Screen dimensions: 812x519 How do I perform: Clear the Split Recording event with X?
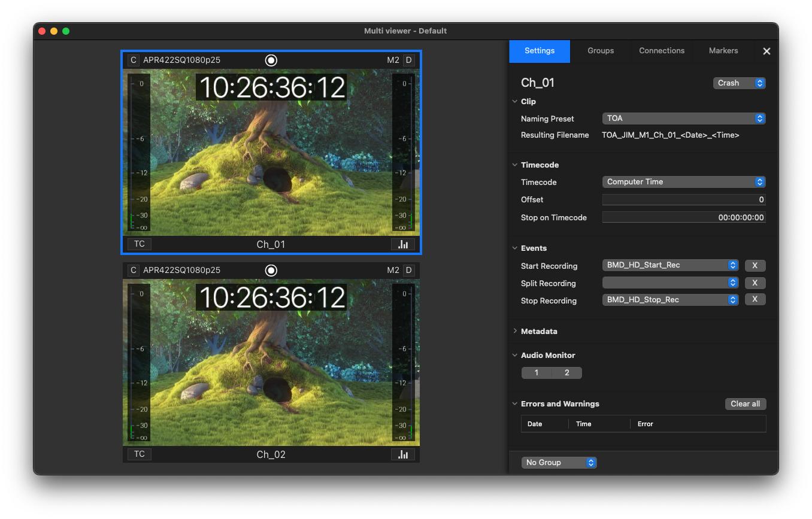(755, 283)
